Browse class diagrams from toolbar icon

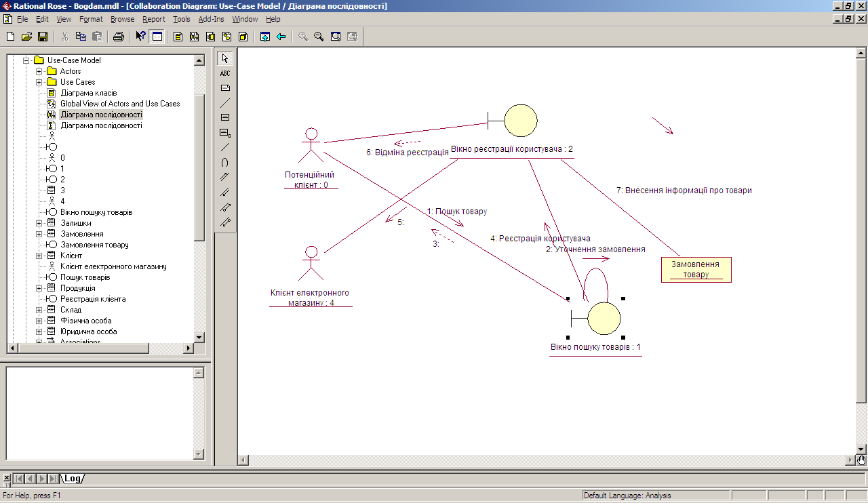tap(178, 37)
